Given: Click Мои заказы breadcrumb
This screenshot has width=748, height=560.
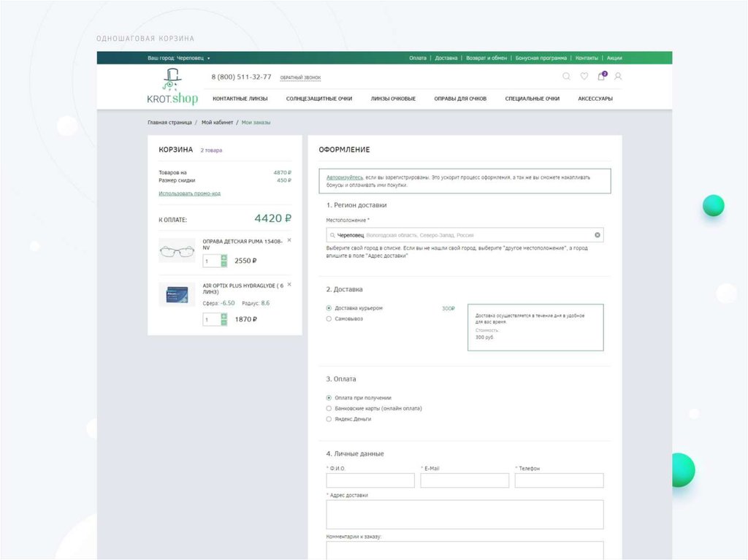Looking at the screenshot, I should 256,123.
